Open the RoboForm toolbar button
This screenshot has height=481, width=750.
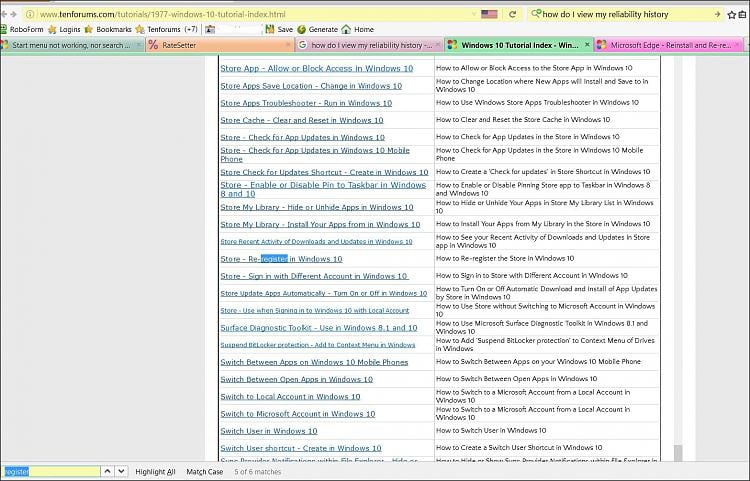point(22,29)
